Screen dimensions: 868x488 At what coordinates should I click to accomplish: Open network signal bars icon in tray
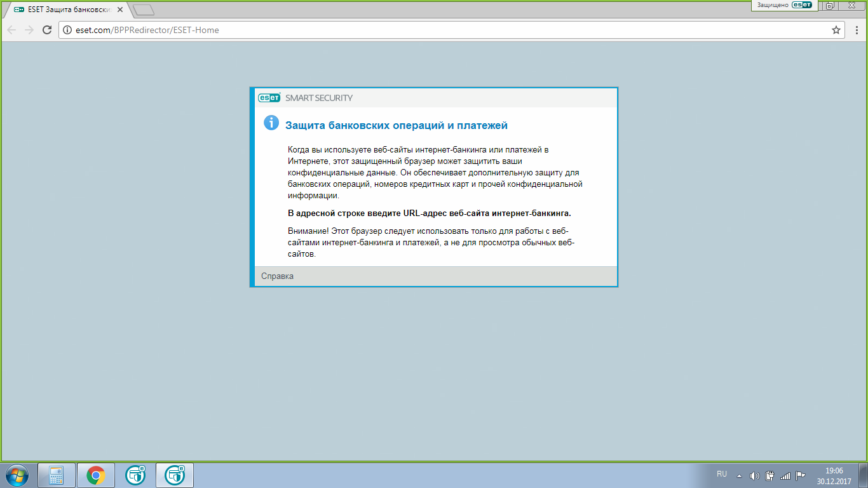(785, 475)
